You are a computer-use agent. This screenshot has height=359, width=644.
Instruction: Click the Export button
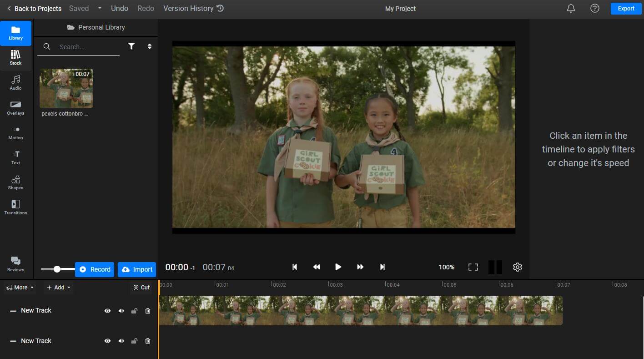[626, 9]
